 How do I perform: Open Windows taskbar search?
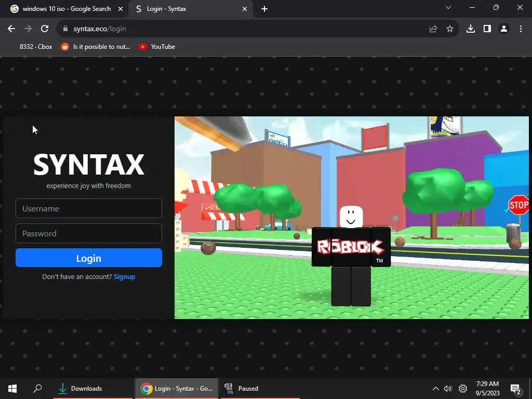click(x=37, y=389)
